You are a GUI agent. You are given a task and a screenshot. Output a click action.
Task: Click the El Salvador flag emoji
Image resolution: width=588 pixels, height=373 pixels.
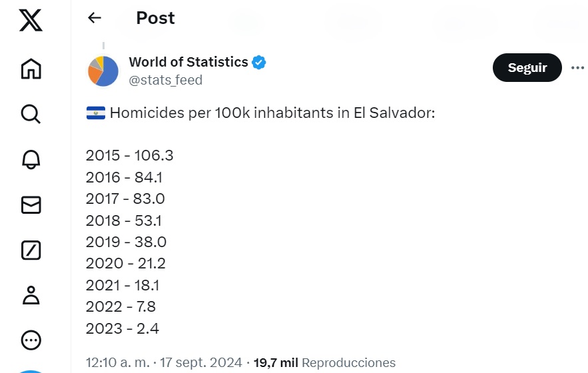(x=96, y=113)
